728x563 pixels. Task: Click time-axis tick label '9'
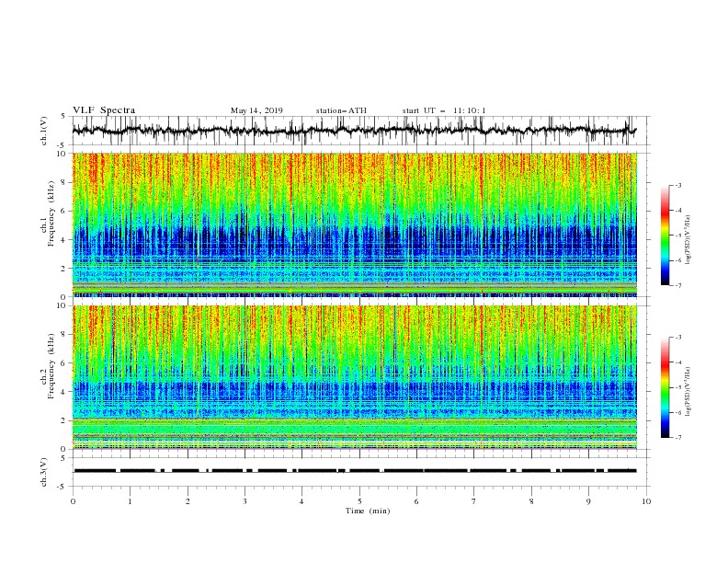[588, 501]
